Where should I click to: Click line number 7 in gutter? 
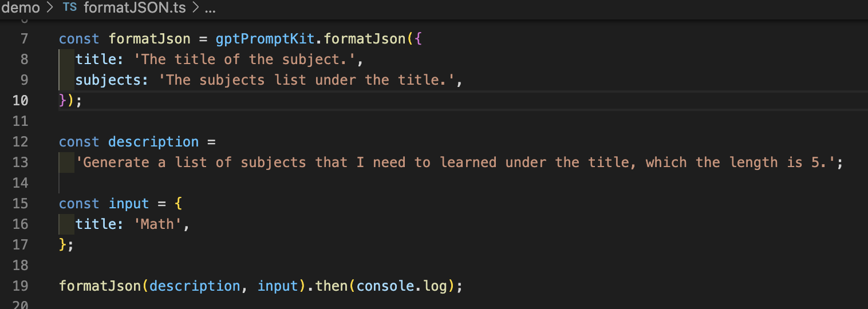pos(24,39)
